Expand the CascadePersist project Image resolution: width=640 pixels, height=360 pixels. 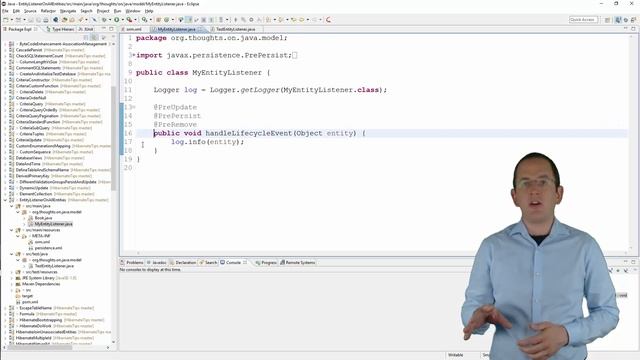pyautogui.click(x=6, y=50)
